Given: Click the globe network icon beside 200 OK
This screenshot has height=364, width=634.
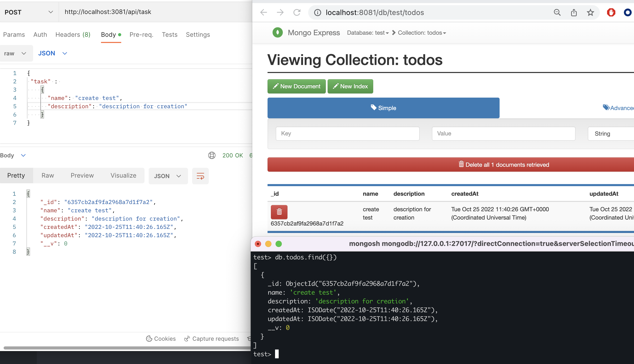Looking at the screenshot, I should tap(212, 155).
